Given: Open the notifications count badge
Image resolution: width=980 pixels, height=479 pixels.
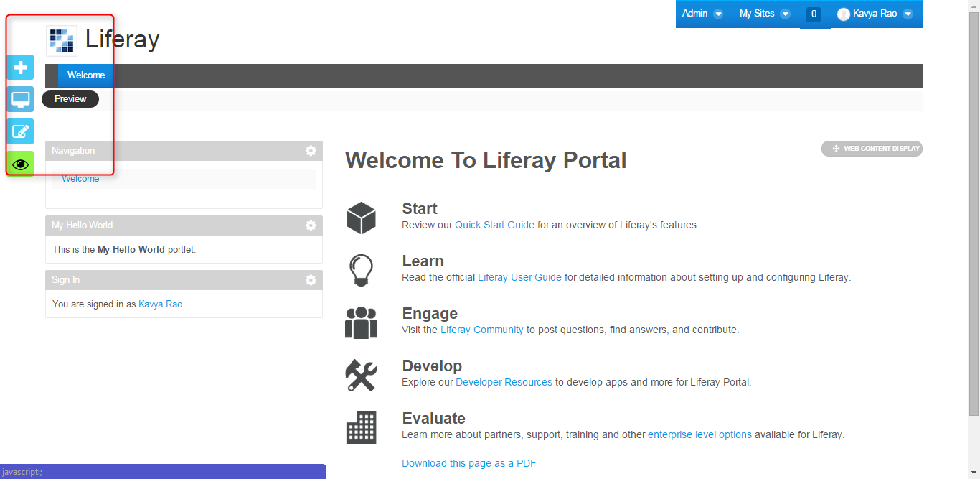Looking at the screenshot, I should (814, 14).
